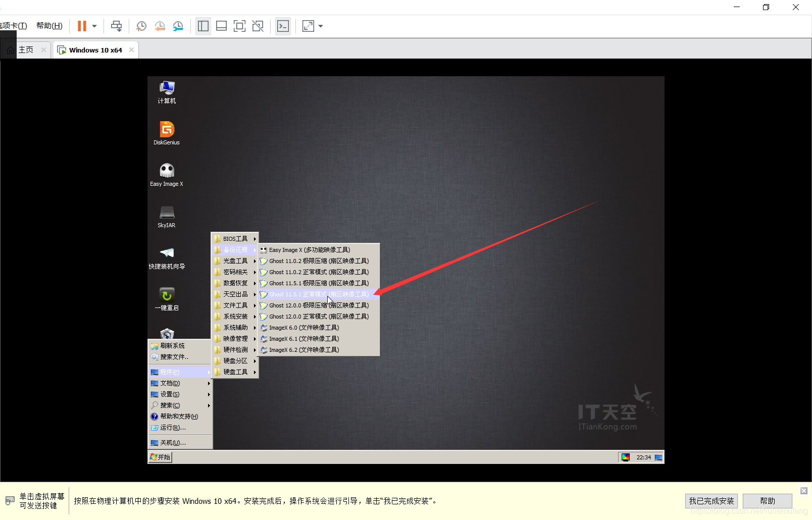This screenshot has width=812, height=520.
Task: Select the Windows 10 x64 tab
Action: [95, 50]
